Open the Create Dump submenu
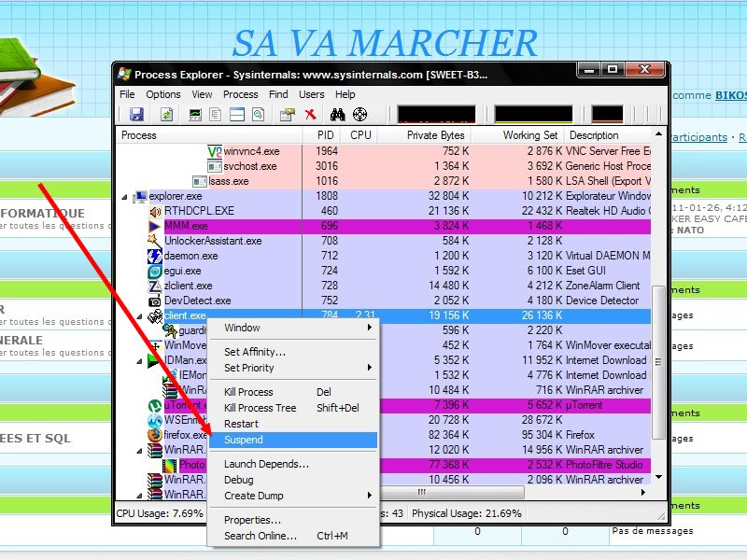This screenshot has height=560, width=747. 293,496
